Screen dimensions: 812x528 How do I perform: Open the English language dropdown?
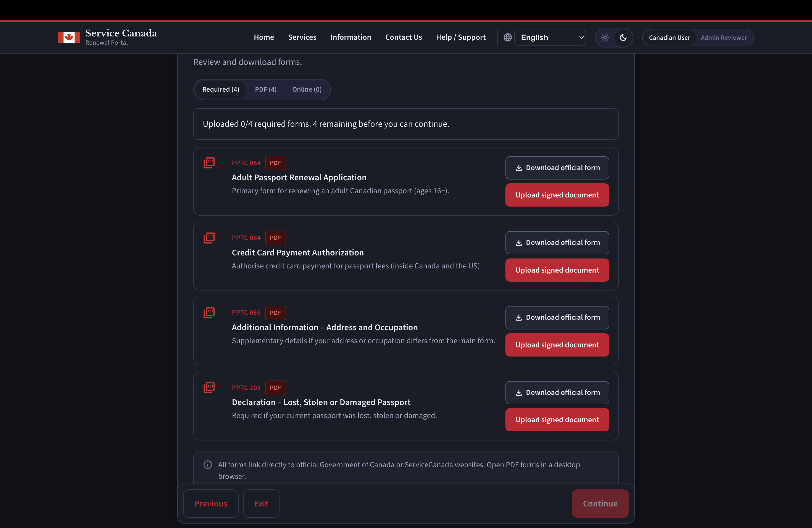point(550,38)
